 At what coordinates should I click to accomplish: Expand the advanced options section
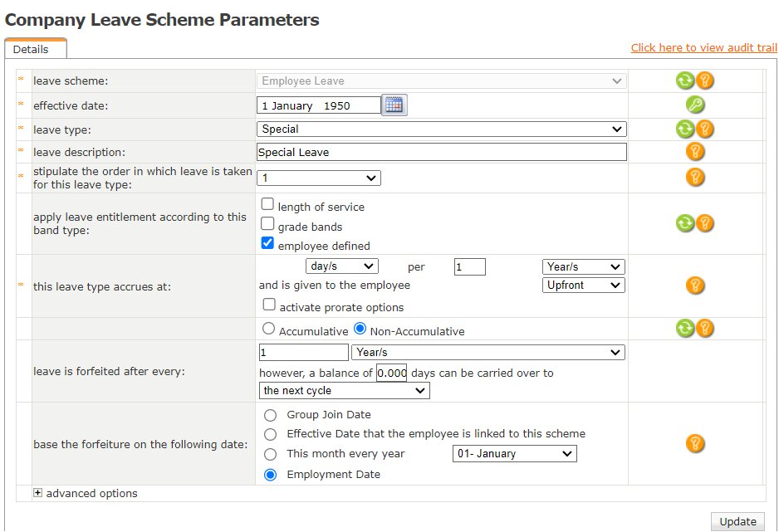click(37, 493)
